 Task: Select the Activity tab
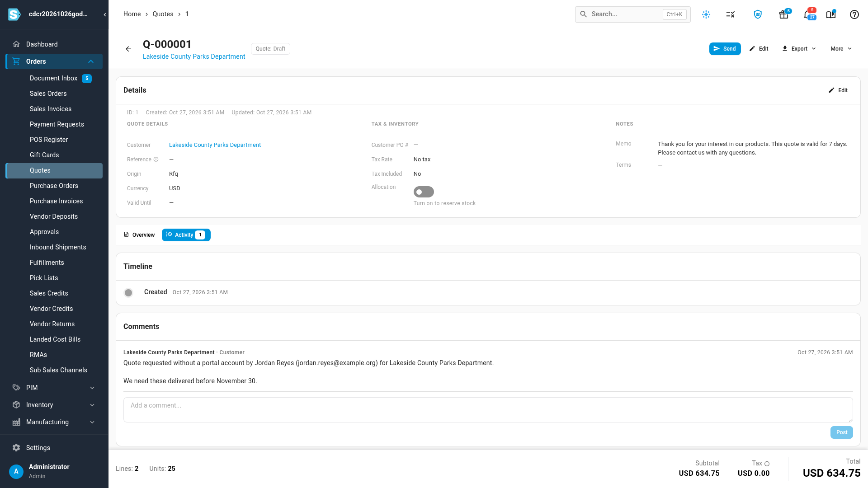186,235
